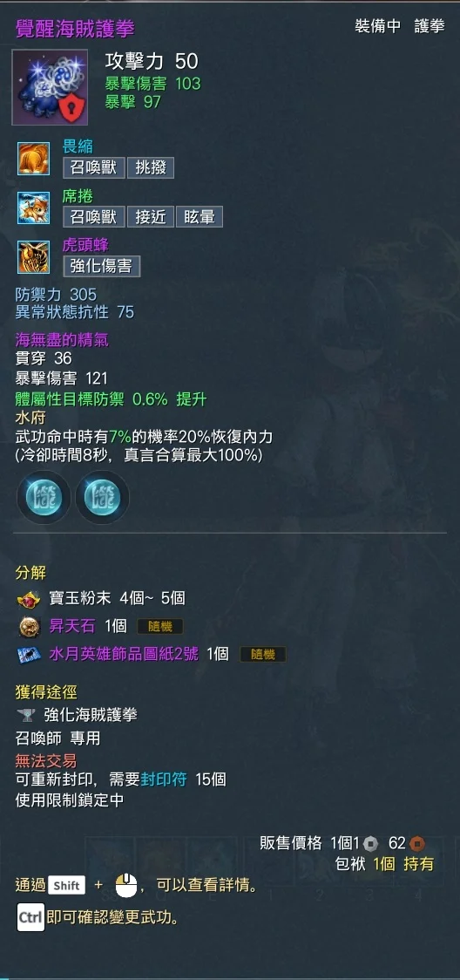Click the 寶玉粉末 material icon
Viewport: 460px width, 980px height.
[x=29, y=599]
